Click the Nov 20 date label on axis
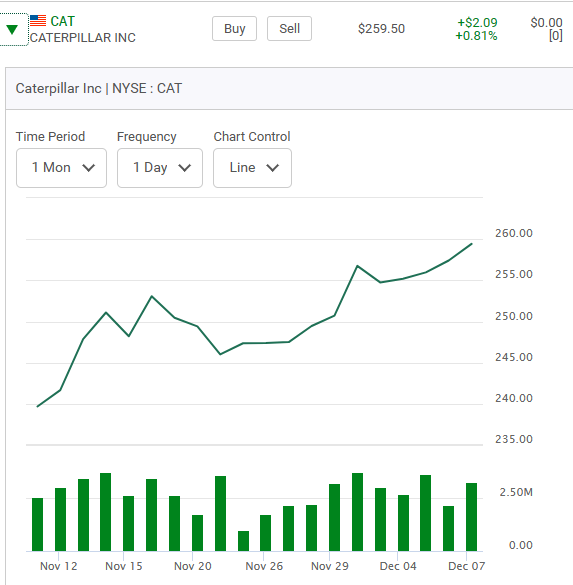The height and width of the screenshot is (585, 573). (193, 566)
